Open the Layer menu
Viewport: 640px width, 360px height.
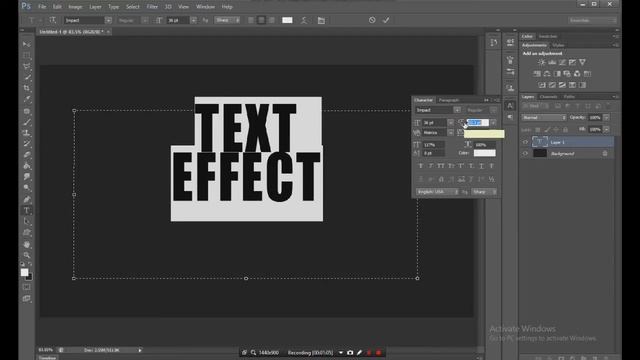click(96, 7)
